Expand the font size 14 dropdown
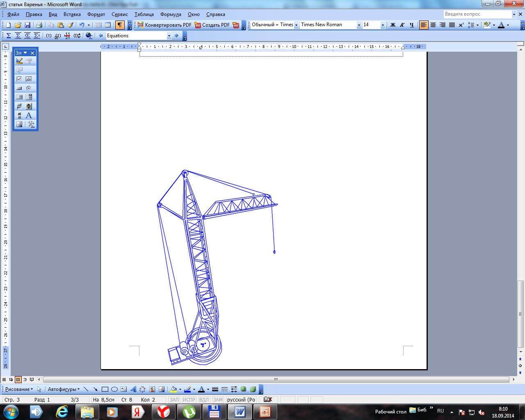Image resolution: width=525 pixels, height=420 pixels. (383, 25)
